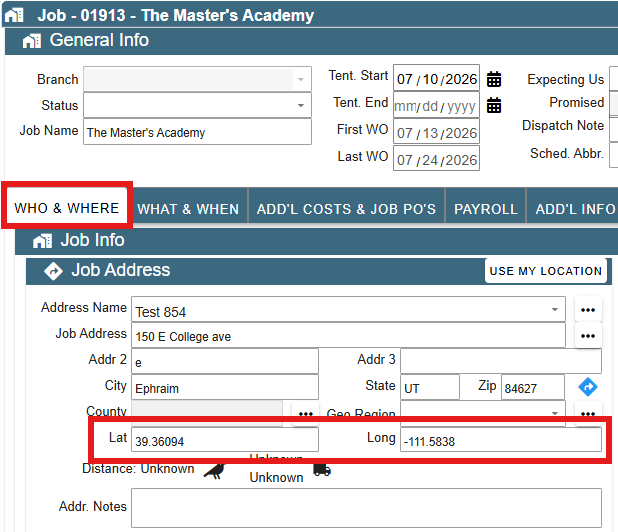Click into the Addr. Notes text box

(366, 508)
